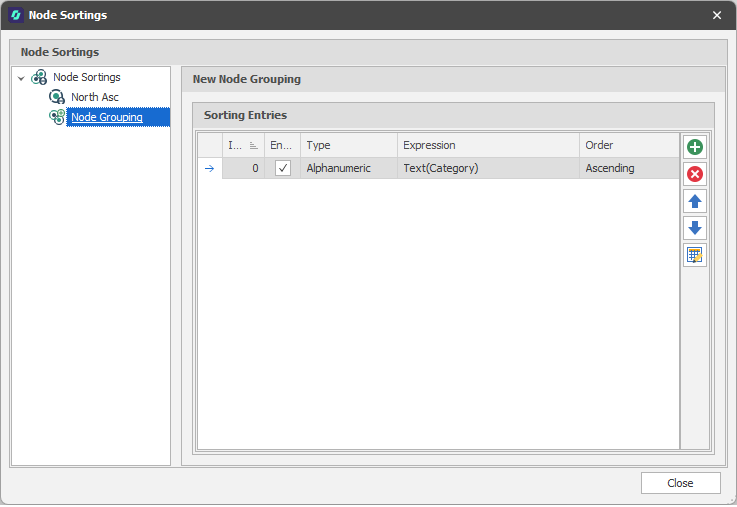This screenshot has height=507, width=737.
Task: Click the Node Sortings root icon
Action: pyautogui.click(x=40, y=77)
